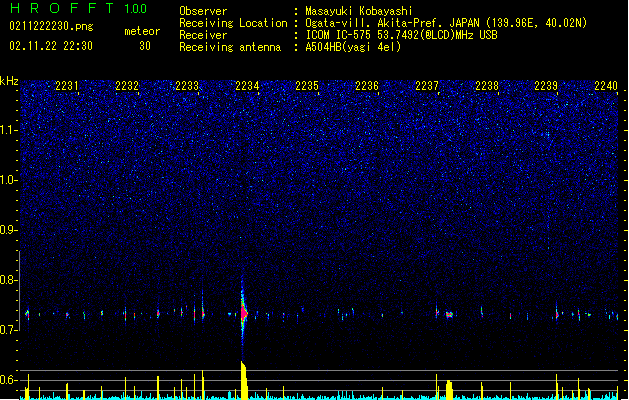Click the ICOM IC-575 receiver description

point(401,35)
